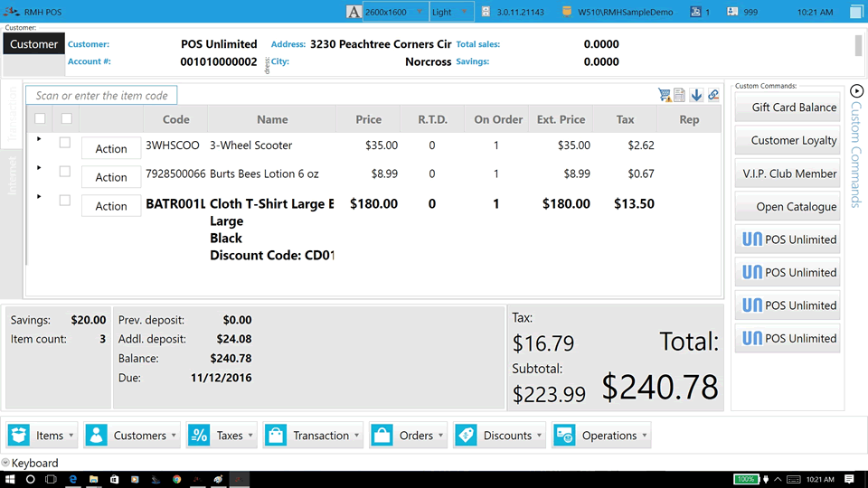Click the Open Catalogue command
The width and height of the screenshot is (868, 488).
coord(788,206)
